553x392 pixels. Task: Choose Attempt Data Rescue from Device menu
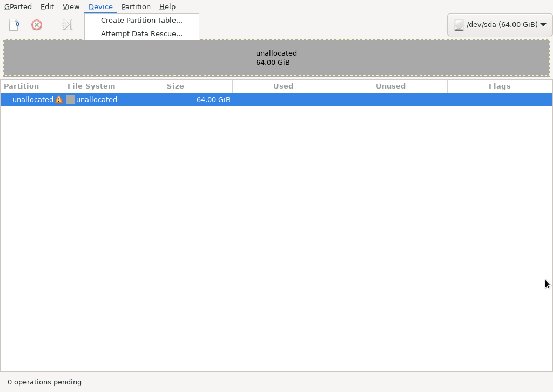point(142,33)
